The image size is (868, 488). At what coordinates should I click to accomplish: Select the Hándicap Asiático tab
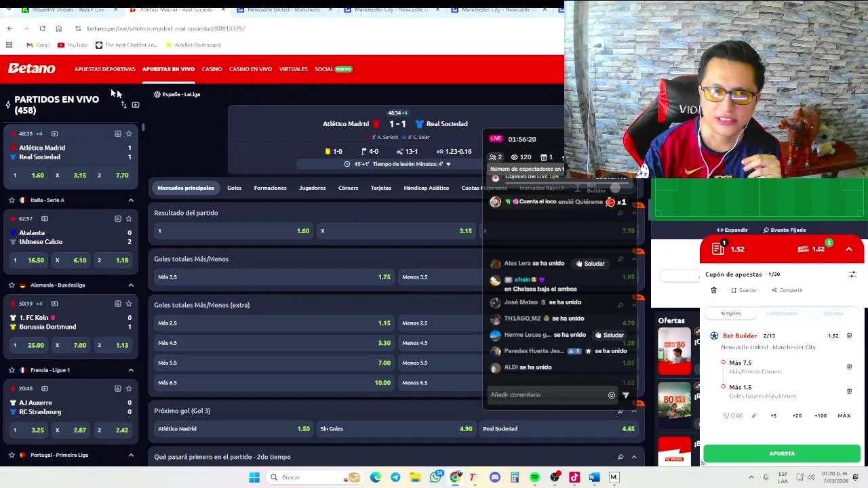(x=426, y=188)
